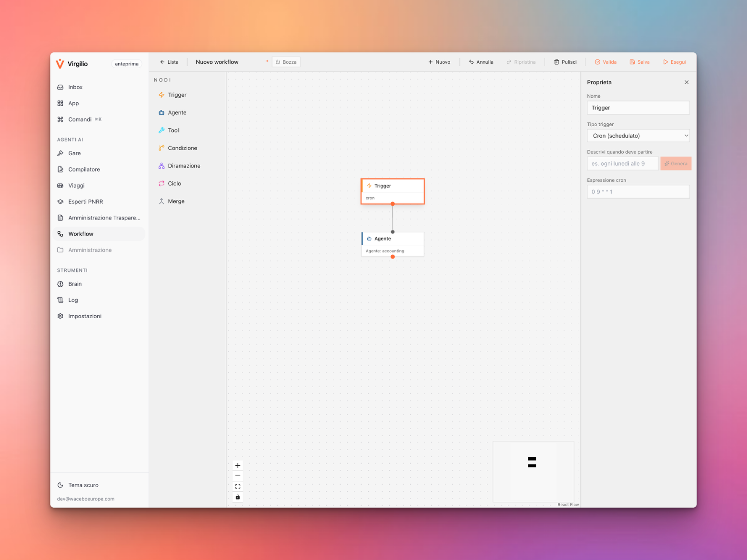The width and height of the screenshot is (747, 560).
Task: Click Annulla to undo
Action: click(481, 62)
